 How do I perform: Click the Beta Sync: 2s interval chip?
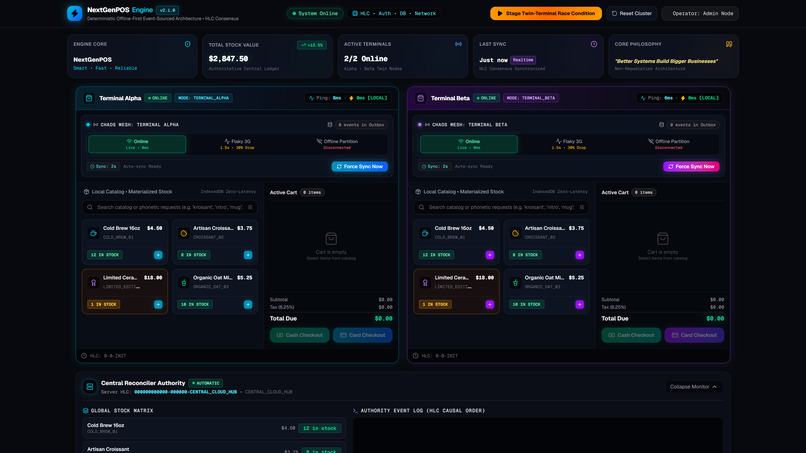[x=435, y=167]
